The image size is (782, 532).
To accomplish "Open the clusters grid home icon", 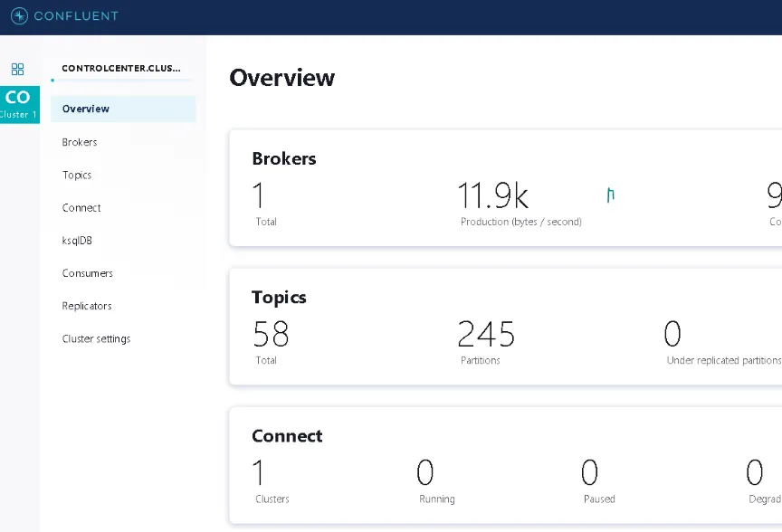I will tap(17, 69).
